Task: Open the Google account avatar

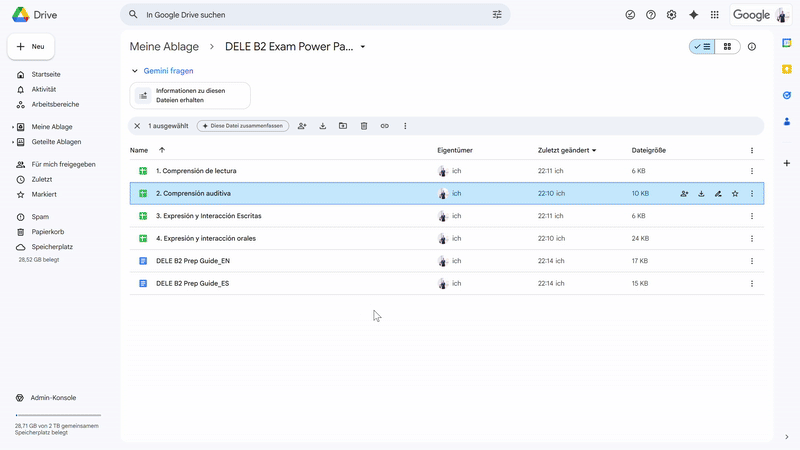Action: coord(782,15)
